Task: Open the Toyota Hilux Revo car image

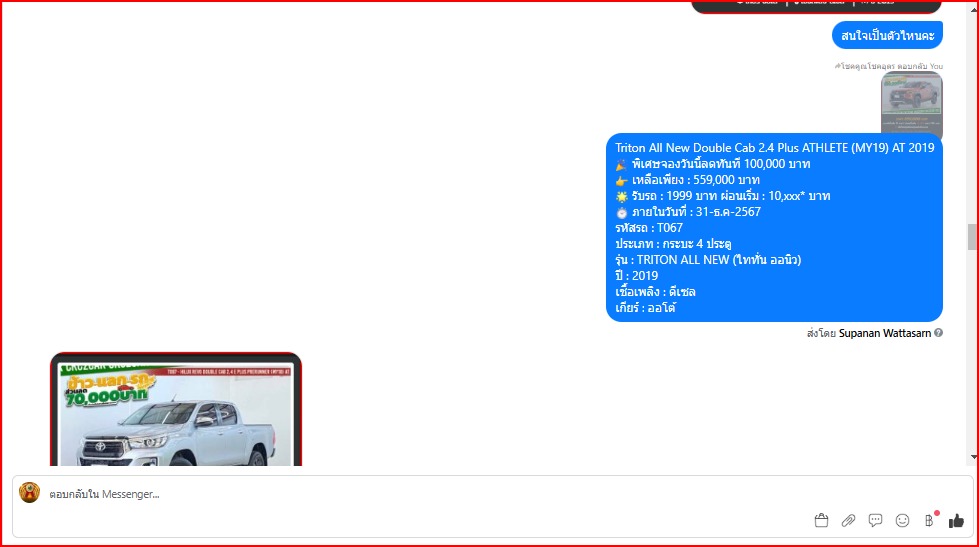Action: [x=176, y=409]
